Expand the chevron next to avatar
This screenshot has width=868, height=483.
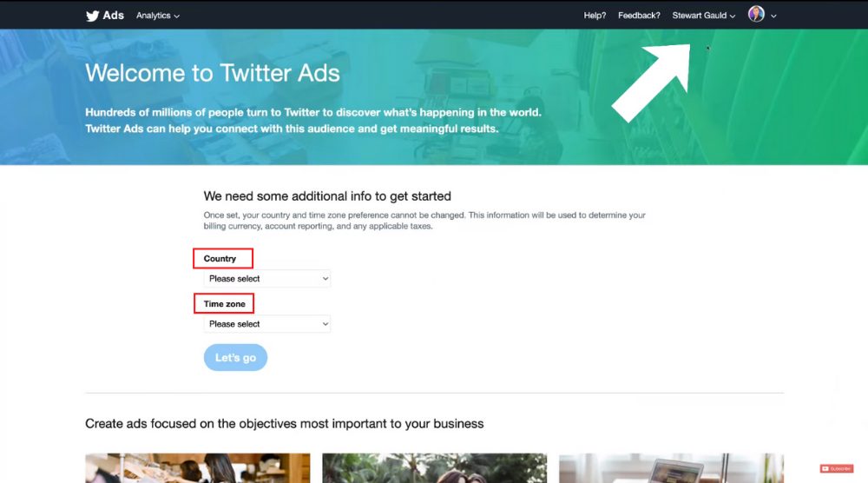(773, 16)
